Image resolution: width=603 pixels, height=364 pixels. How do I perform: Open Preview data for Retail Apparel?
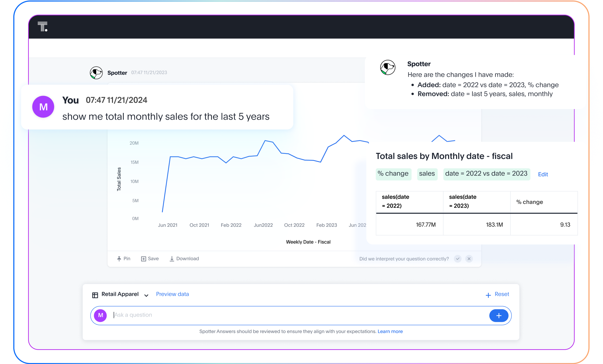[x=172, y=294]
